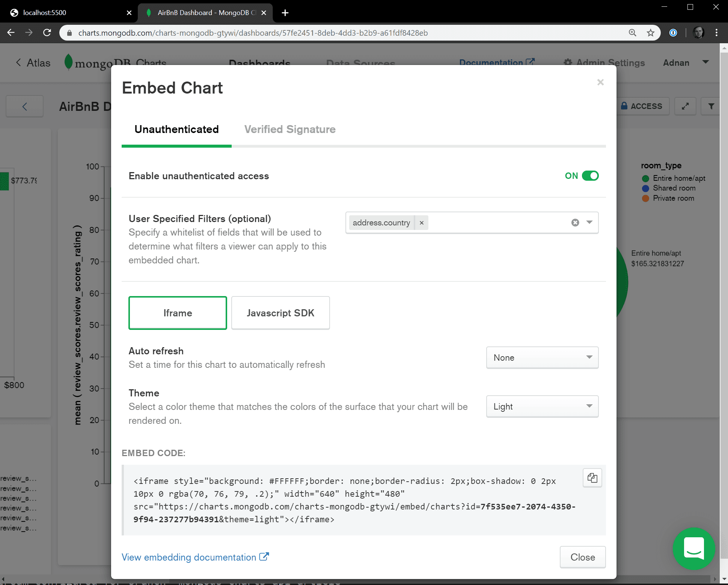The image size is (728, 585).
Task: Open the dashboard filter funnel icon
Action: click(x=711, y=106)
